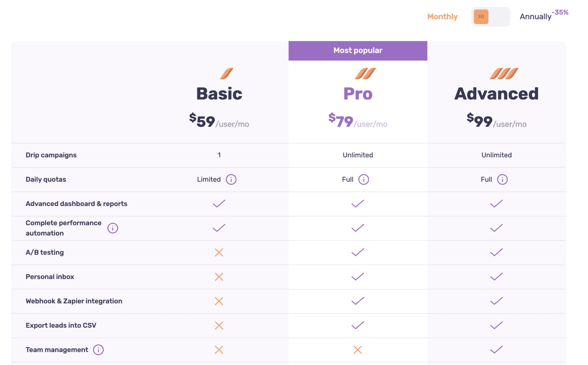Click info icon next to Basic Limited quotas
Screen dimensions: 588x365
[x=231, y=179]
